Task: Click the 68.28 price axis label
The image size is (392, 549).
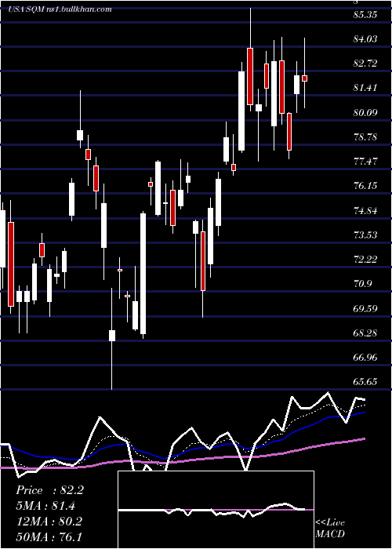Action: 365,333
